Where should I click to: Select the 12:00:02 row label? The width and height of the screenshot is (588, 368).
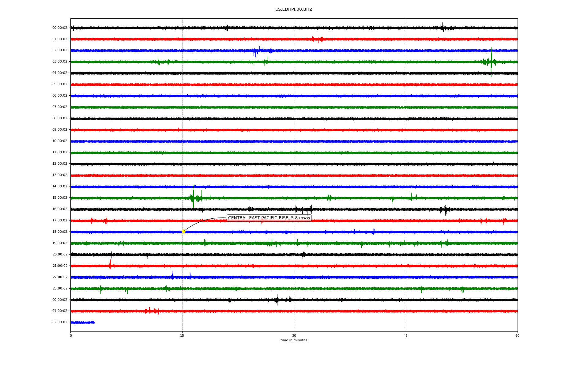[60, 164]
